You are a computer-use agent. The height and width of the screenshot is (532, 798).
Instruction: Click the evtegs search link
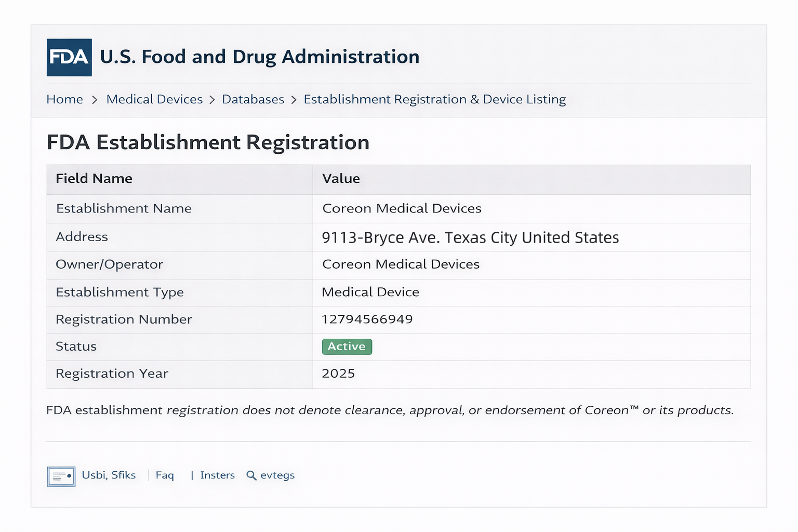277,475
